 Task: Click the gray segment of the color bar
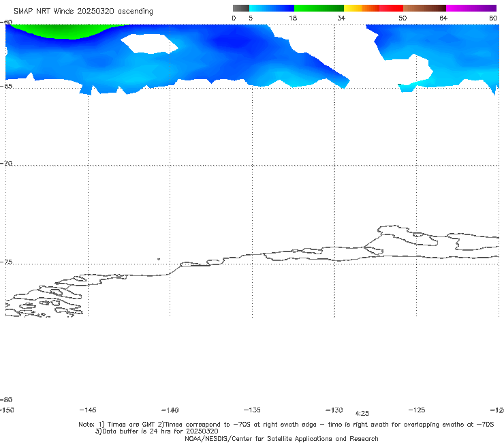[240, 8]
